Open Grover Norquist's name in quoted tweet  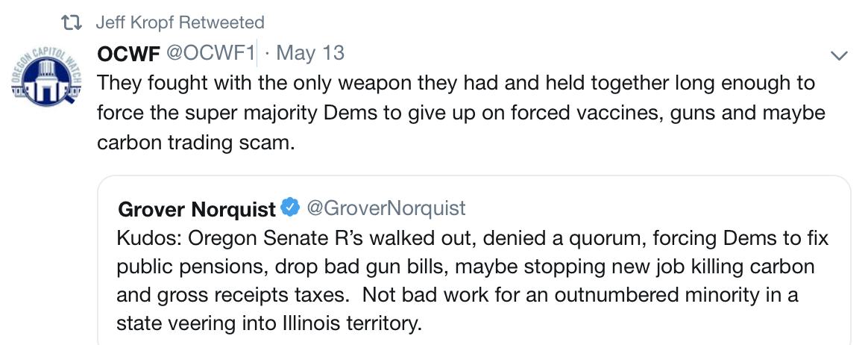[196, 210]
